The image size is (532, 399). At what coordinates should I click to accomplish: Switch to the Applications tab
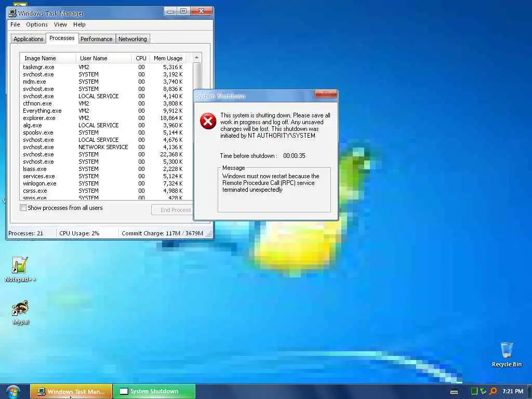pos(28,39)
